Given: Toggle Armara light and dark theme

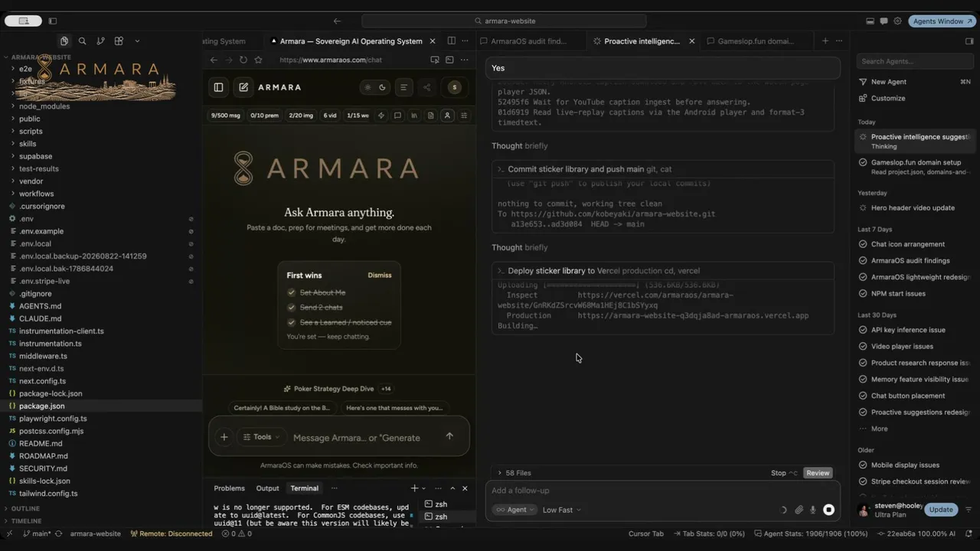Looking at the screenshot, I should pyautogui.click(x=375, y=87).
